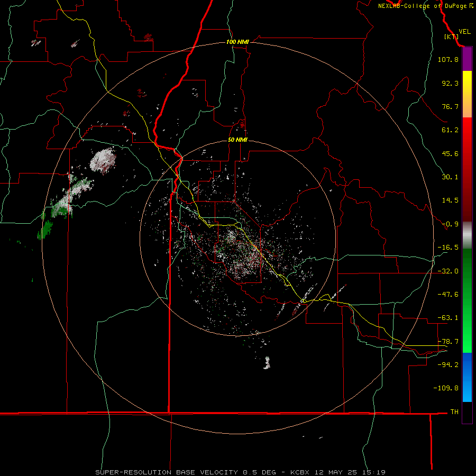Select the 45.6 velocity scale value
The width and height of the screenshot is (476, 476).
coord(450,153)
